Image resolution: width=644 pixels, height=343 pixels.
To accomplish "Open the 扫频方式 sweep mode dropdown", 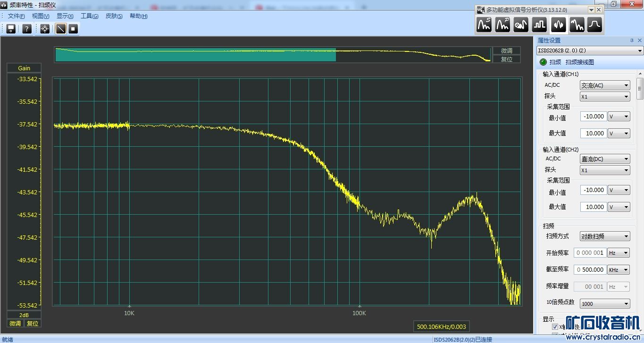I will (x=605, y=236).
